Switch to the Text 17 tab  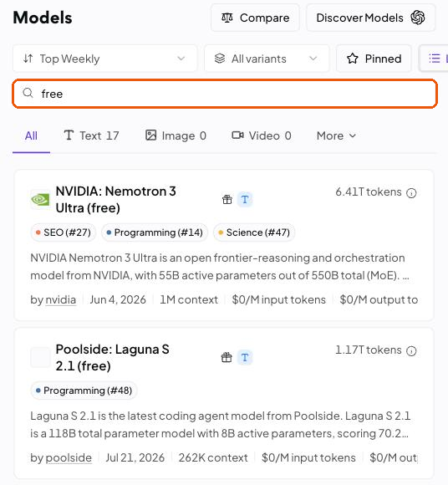(91, 135)
